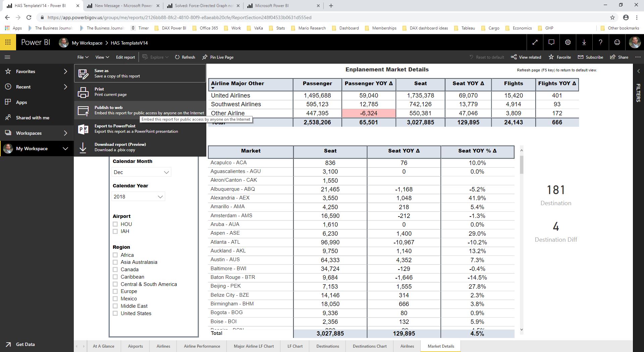The image size is (644, 352).
Task: Click the Recent clock icon in the sidebar
Action: [8, 87]
